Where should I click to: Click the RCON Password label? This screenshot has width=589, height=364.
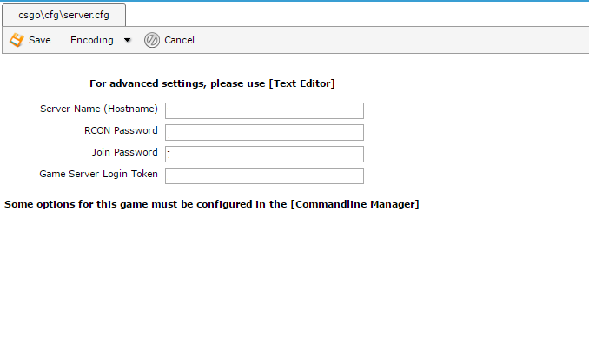[121, 130]
